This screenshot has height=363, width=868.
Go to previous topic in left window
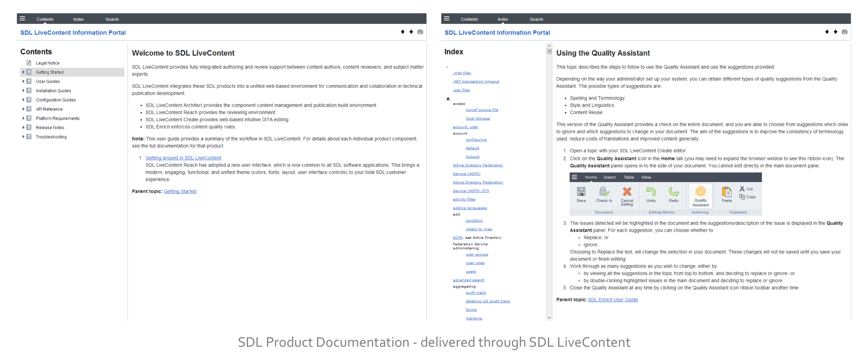pos(402,32)
